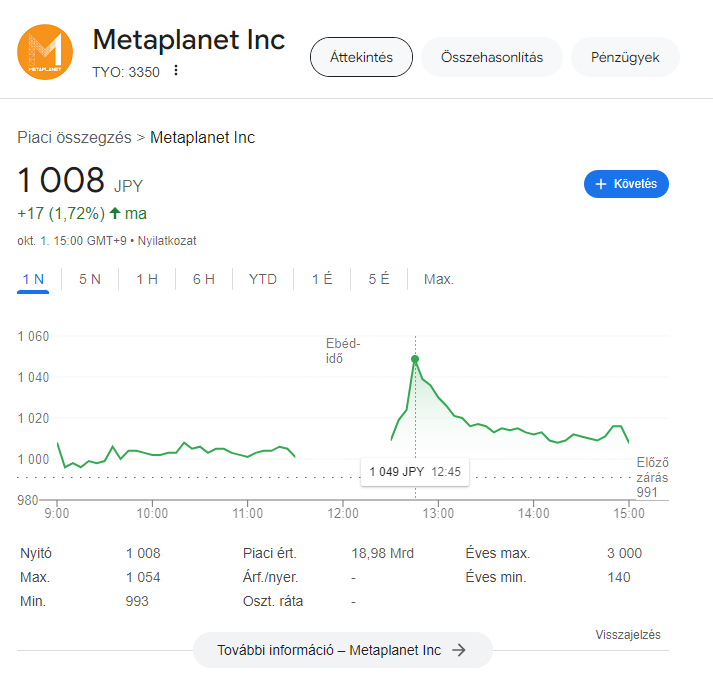The image size is (713, 687).
Task: Open the Pénzügyek tab
Action: [625, 57]
